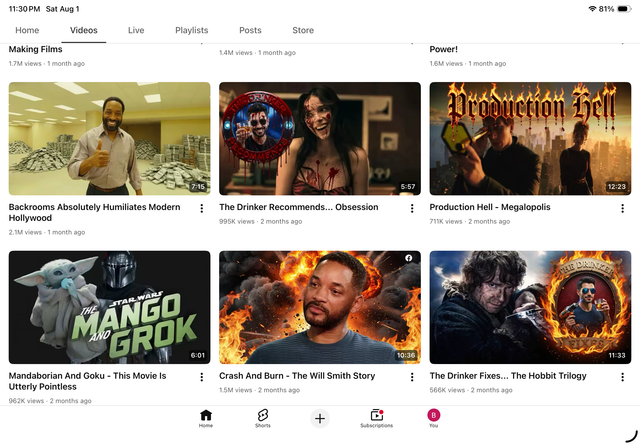640x445 pixels.
Task: Tap the 10:36 duration badge
Action: tap(406, 355)
